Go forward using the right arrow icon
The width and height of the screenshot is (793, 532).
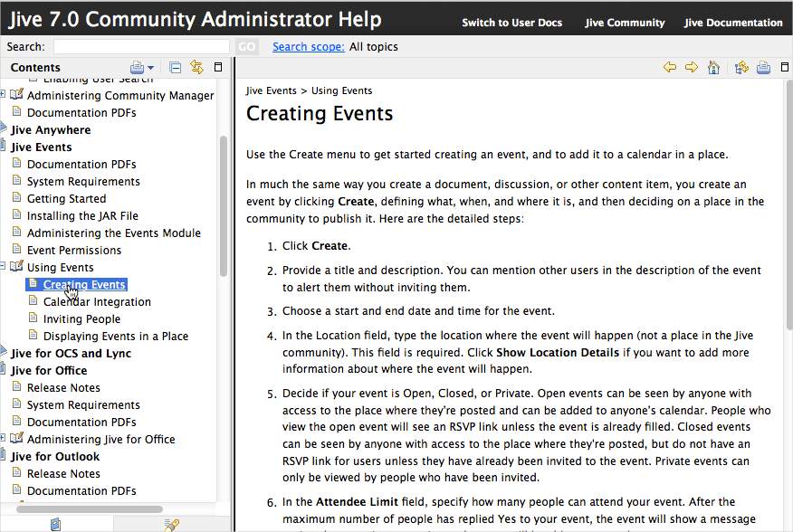click(692, 67)
